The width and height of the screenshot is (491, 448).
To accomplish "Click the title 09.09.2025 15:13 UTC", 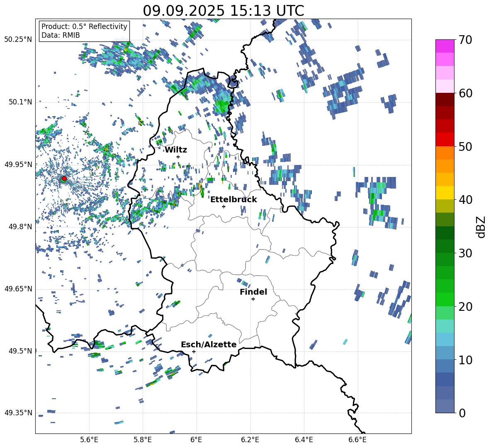I will coord(224,11).
